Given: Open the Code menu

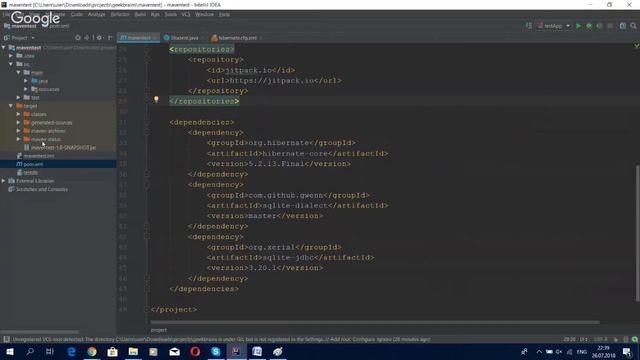Looking at the screenshot, I should 77,14.
